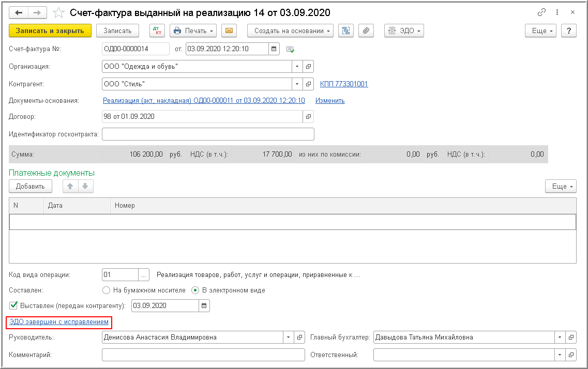
Task: Open top toolbar Еще menu
Action: click(x=540, y=30)
